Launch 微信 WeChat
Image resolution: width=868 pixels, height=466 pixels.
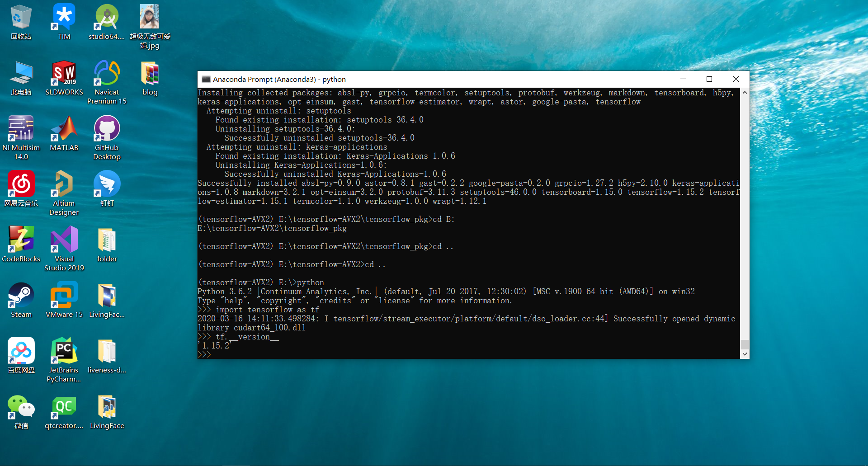pyautogui.click(x=21, y=407)
